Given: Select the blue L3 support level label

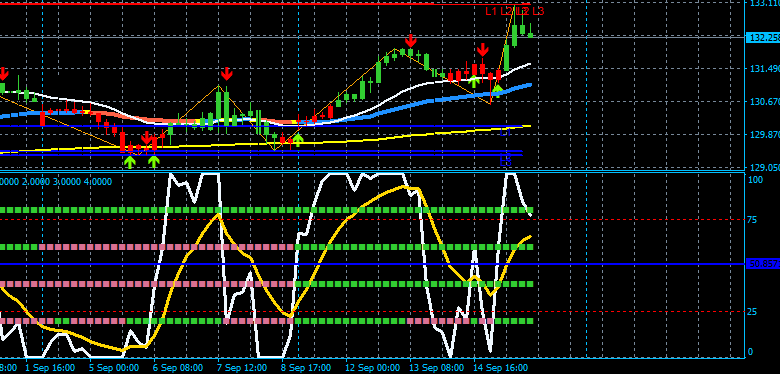Looking at the screenshot, I should point(505,162).
